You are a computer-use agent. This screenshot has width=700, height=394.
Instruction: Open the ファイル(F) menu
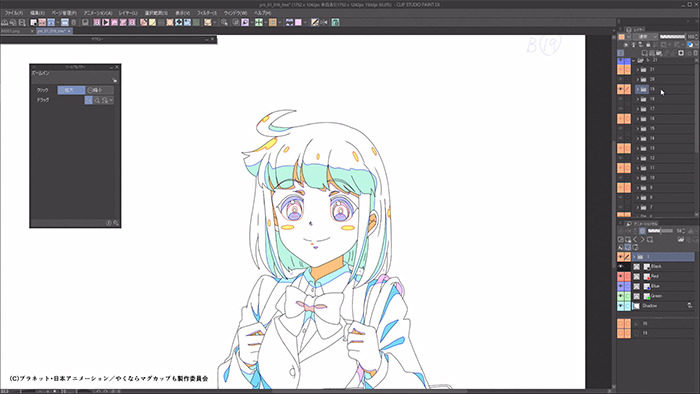14,13
